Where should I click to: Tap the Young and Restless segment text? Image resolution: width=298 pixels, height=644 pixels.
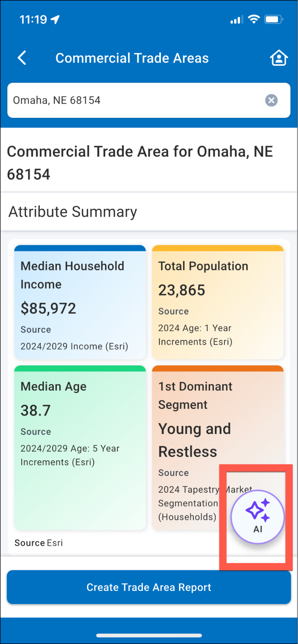point(194,440)
